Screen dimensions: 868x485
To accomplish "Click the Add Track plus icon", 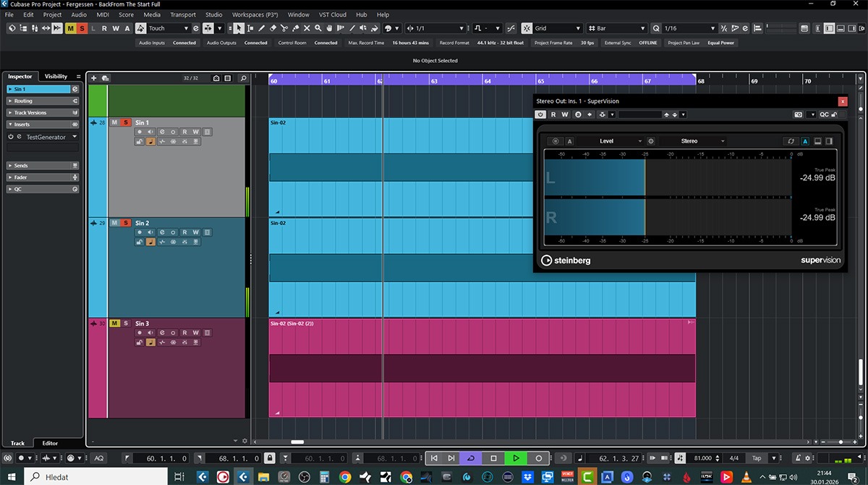I will point(93,78).
